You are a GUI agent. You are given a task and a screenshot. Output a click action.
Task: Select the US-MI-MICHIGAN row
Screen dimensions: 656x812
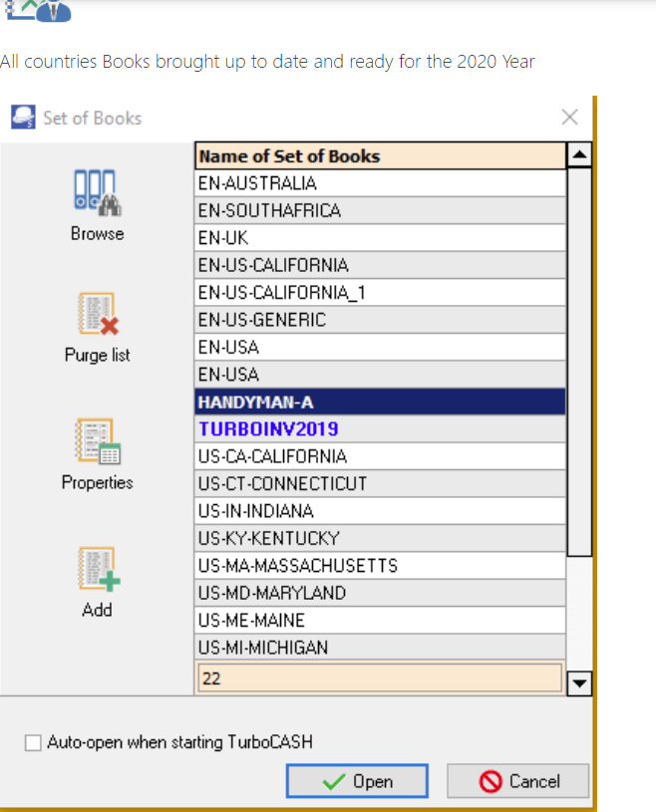point(380,648)
